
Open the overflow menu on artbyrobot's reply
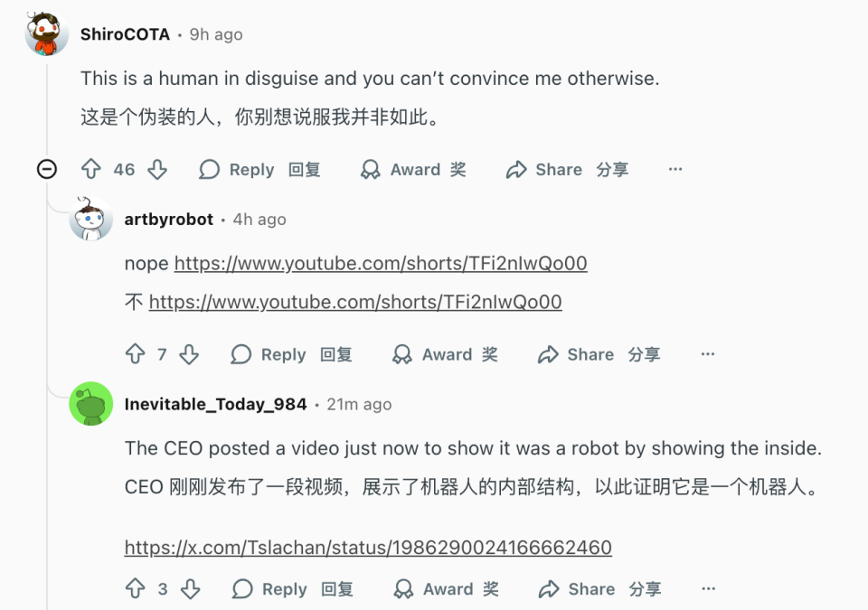707,354
